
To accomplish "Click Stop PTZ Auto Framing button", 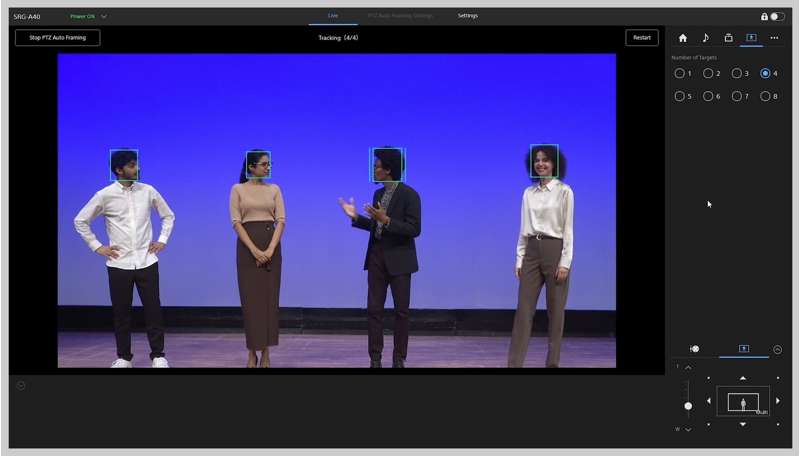I will pyautogui.click(x=57, y=38).
